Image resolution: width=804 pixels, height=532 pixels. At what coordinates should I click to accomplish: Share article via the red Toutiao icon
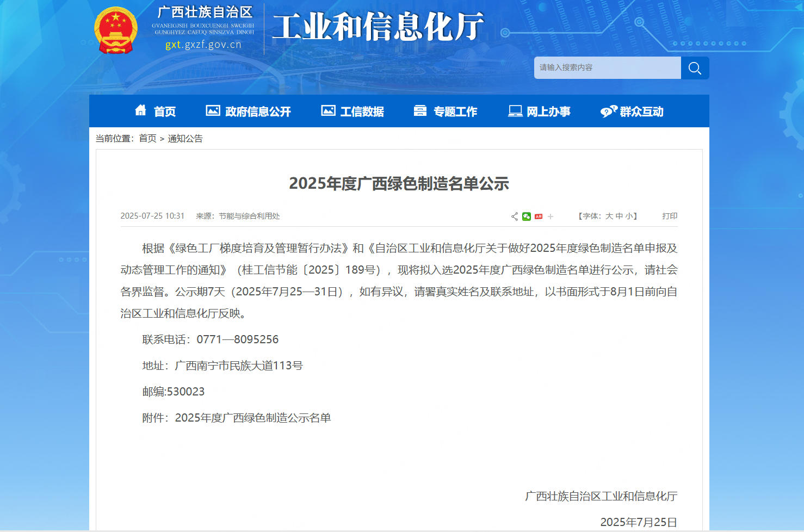(x=539, y=216)
